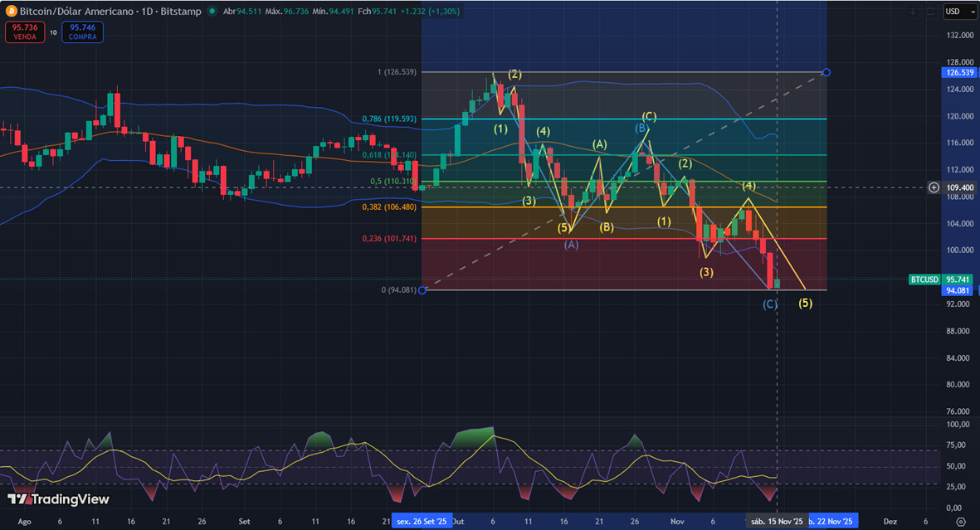Click the green market status indicator dot
Screen dimensions: 980x530
pyautogui.click(x=213, y=12)
